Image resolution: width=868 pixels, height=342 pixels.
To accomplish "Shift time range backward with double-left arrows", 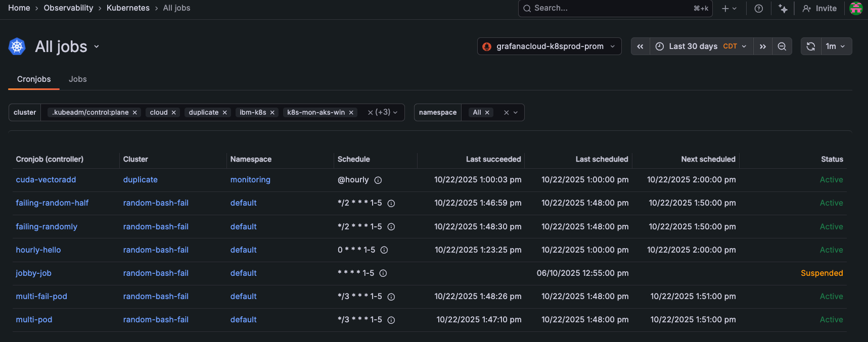I will pos(640,46).
